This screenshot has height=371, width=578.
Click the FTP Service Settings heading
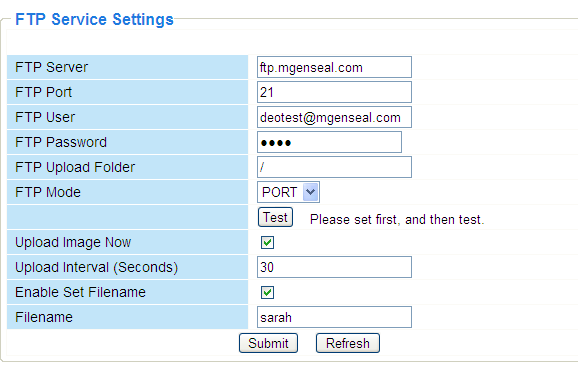(x=94, y=19)
